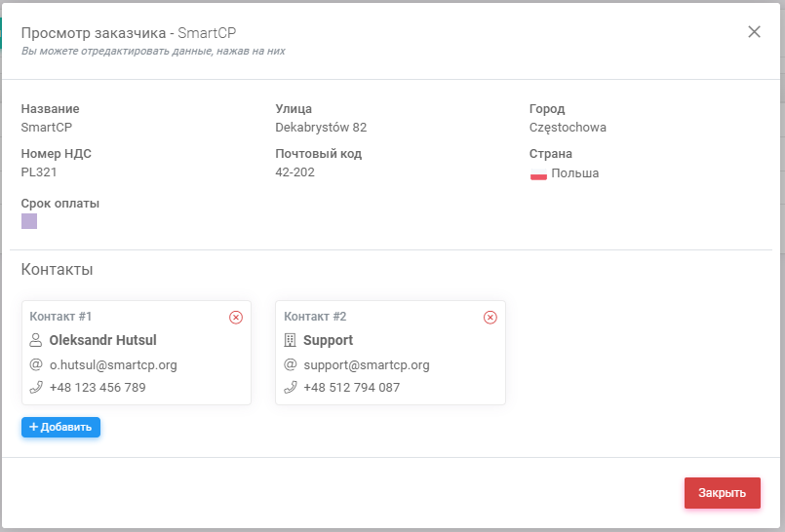
Task: Click the Контакт #1 card header
Action: 60,317
